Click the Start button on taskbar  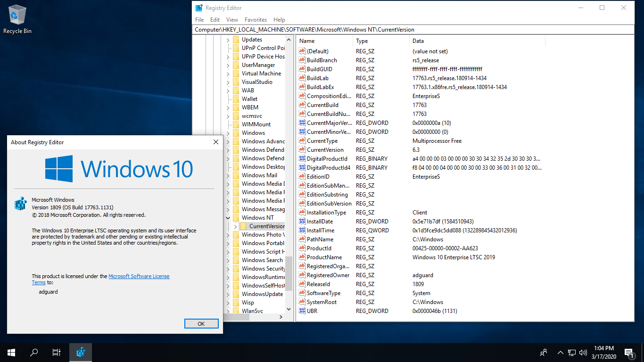click(11, 352)
